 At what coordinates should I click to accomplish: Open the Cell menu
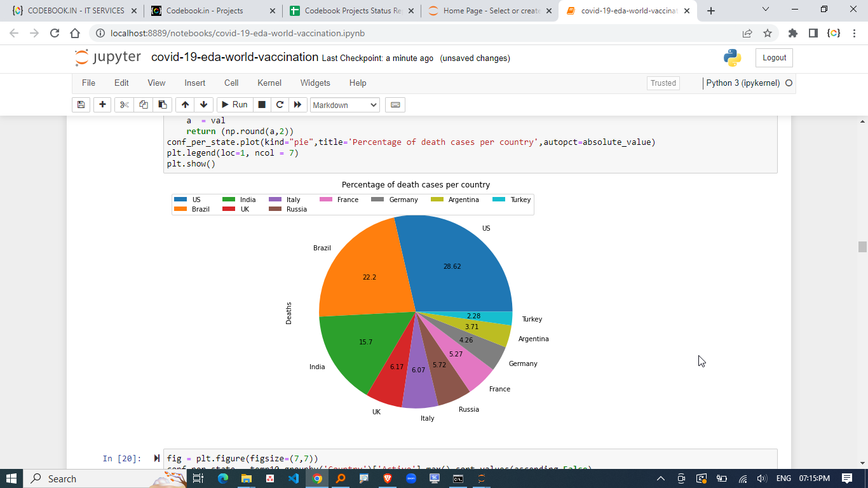coord(231,83)
